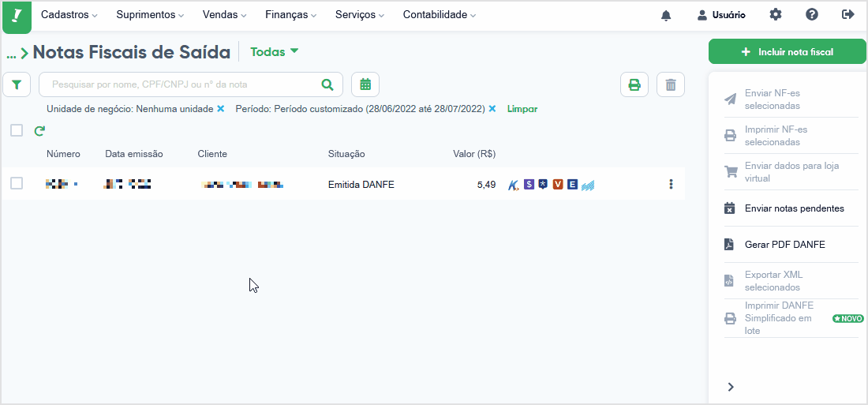Click the Incluir nota fiscal button

(x=788, y=51)
